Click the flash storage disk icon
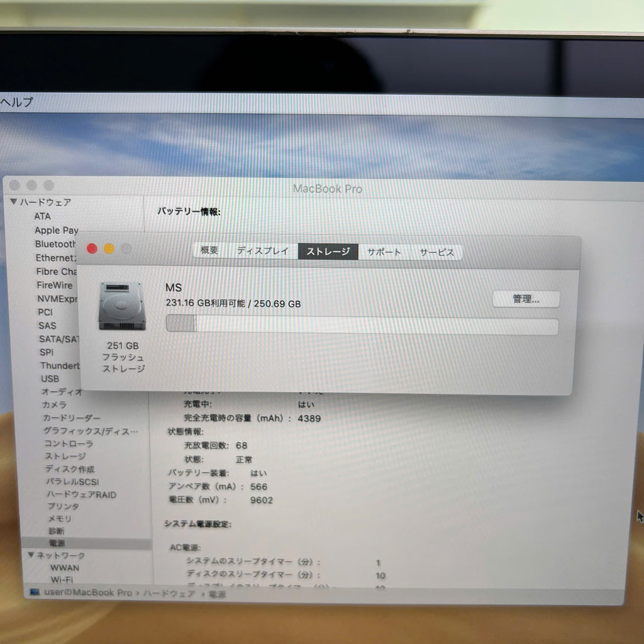The image size is (644, 644). click(x=122, y=306)
